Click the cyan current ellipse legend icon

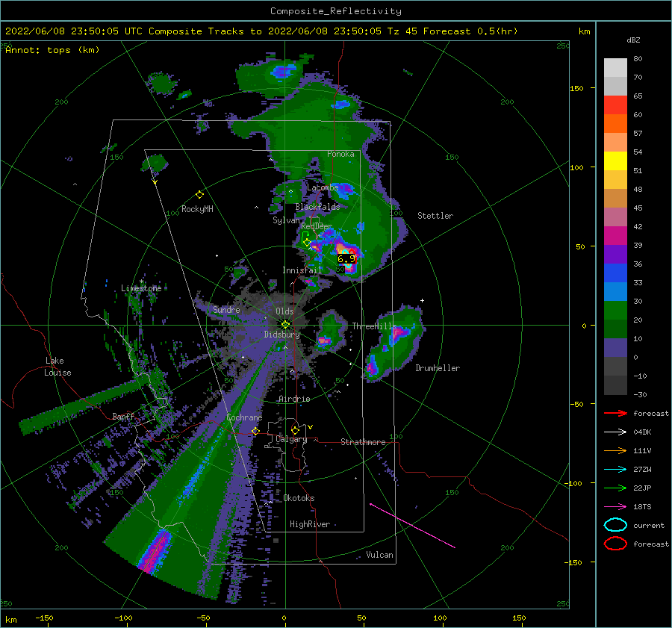615,525
